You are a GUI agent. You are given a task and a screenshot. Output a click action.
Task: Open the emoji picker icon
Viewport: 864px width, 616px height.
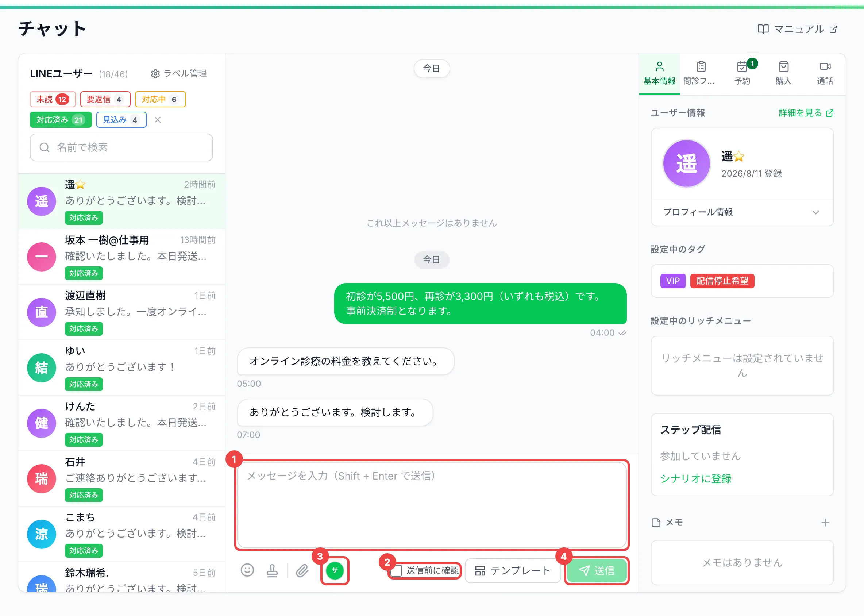(x=247, y=570)
